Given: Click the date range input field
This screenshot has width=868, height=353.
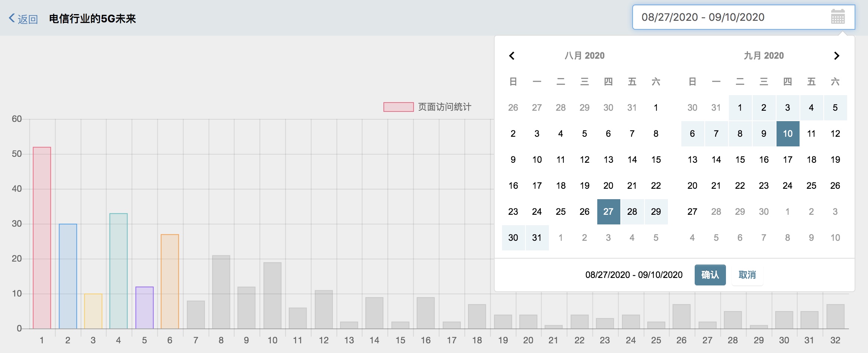Looking at the screenshot, I should click(729, 17).
